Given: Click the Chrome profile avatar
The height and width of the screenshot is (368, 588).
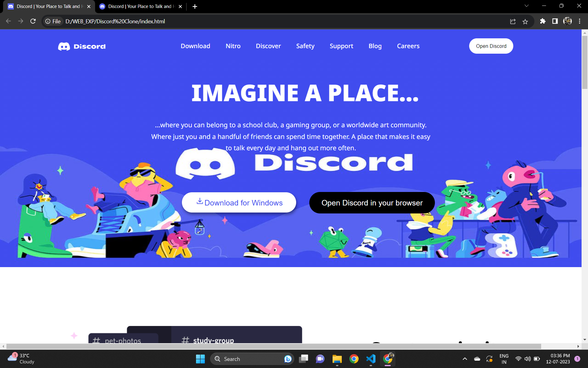Looking at the screenshot, I should (567, 21).
